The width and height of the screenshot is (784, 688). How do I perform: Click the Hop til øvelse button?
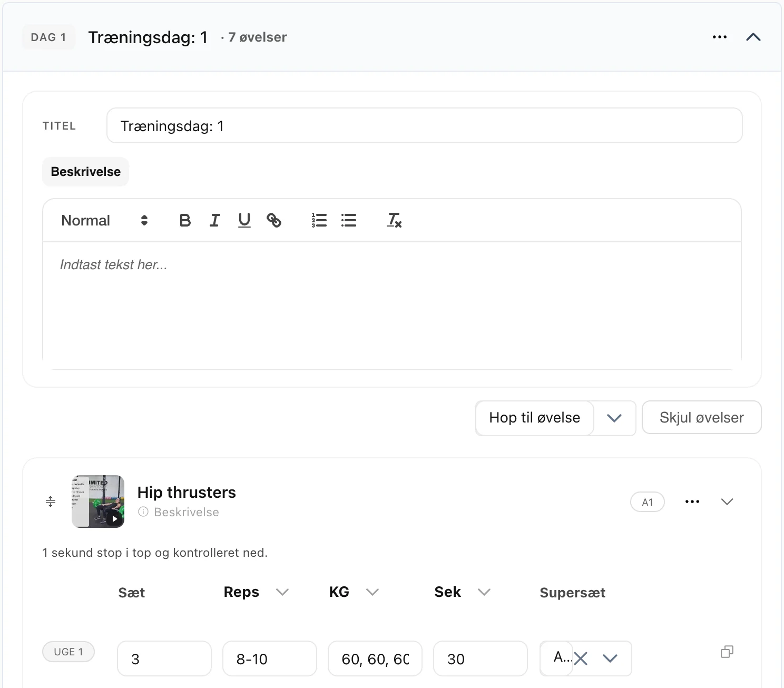click(x=534, y=418)
